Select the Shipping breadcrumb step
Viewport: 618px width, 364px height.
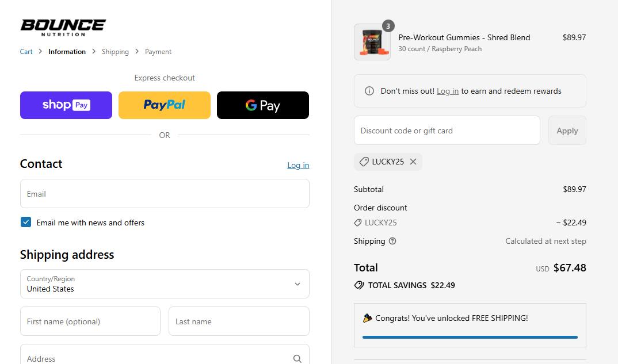tap(115, 52)
